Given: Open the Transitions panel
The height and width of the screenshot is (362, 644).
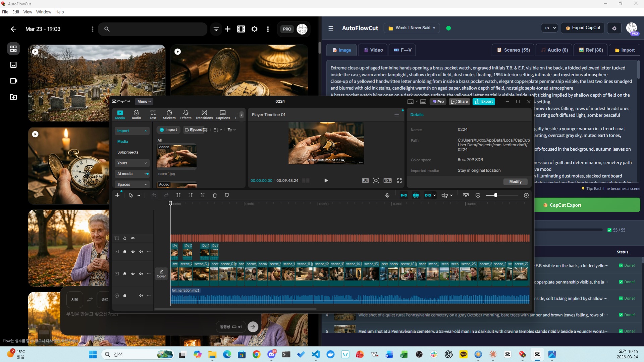Looking at the screenshot, I should point(204,114).
